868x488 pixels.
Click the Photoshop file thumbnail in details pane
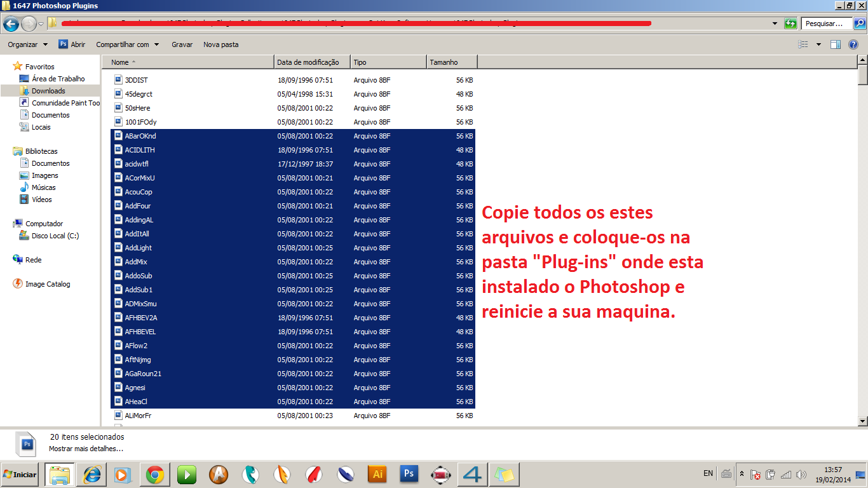click(x=27, y=444)
